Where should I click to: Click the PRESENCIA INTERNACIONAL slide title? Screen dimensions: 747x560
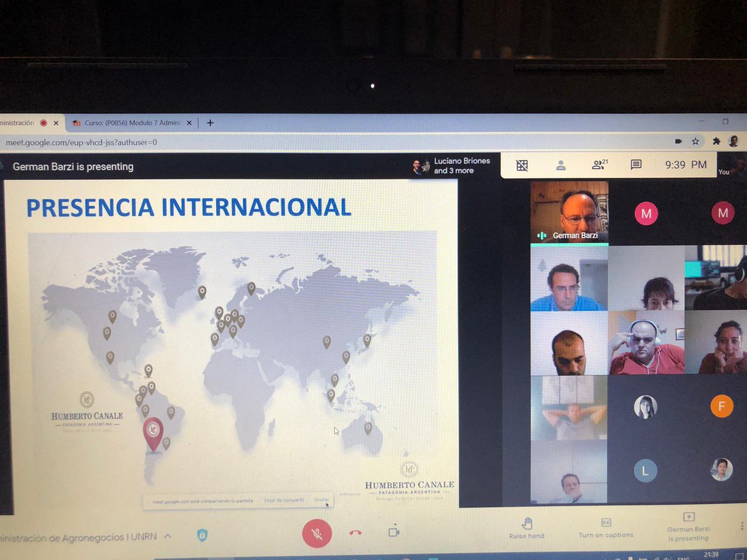click(x=189, y=207)
